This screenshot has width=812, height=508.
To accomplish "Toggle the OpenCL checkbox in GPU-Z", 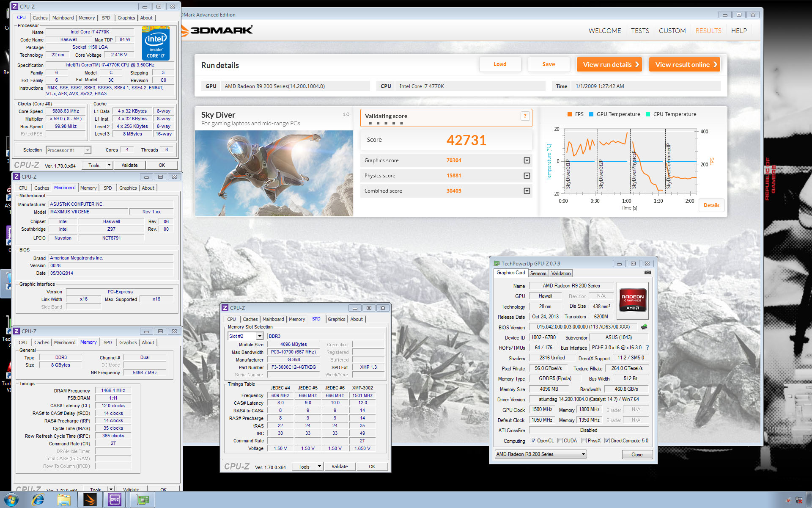I will [x=534, y=441].
